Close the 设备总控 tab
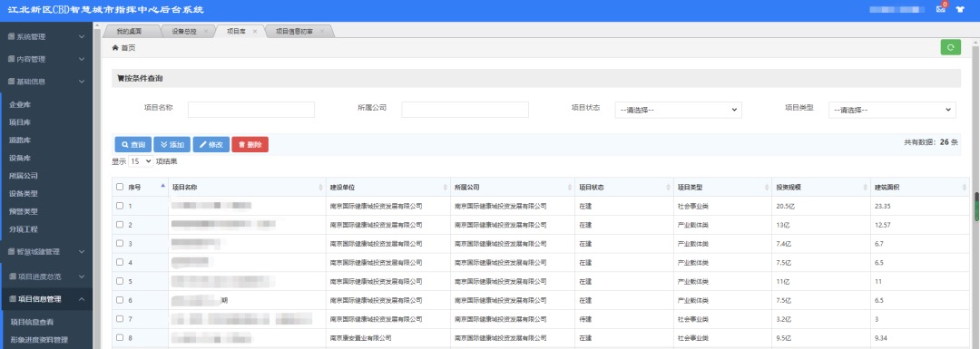The width and height of the screenshot is (980, 349). tap(206, 31)
